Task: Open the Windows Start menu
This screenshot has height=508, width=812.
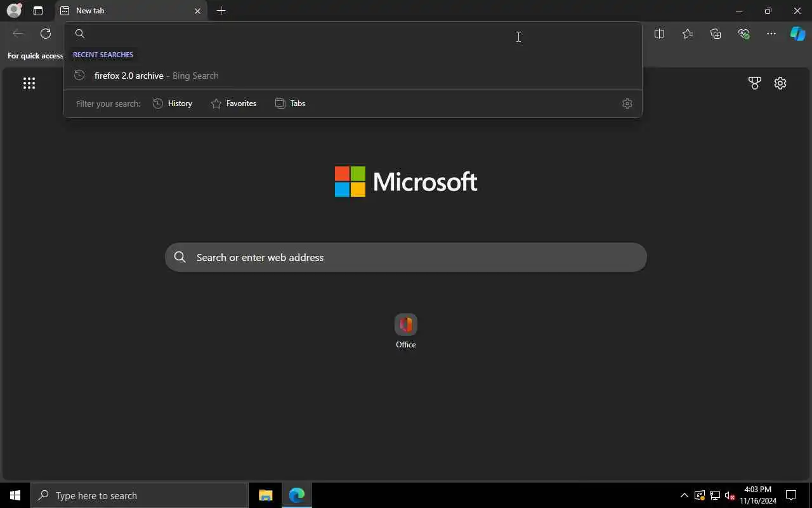Action: pos(15,495)
